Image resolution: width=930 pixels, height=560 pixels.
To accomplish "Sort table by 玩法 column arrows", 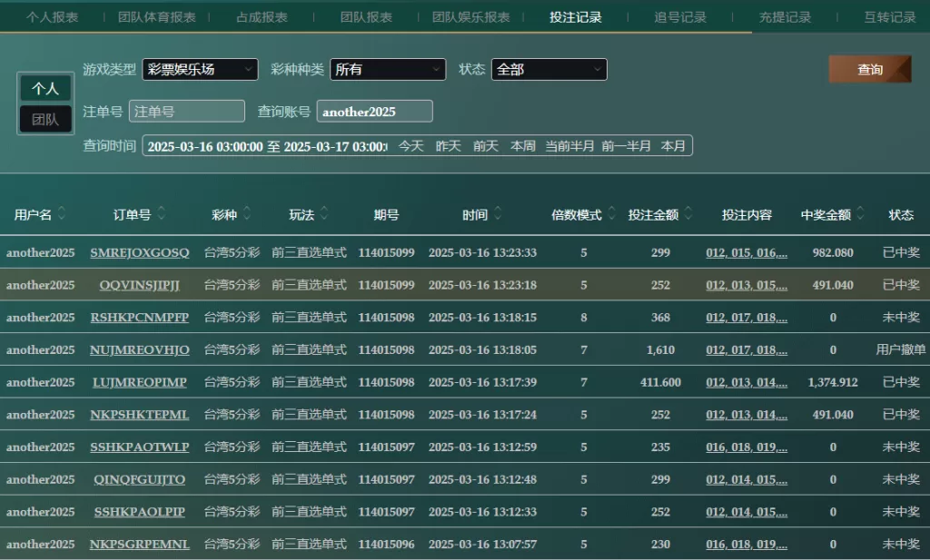I will coord(324,213).
